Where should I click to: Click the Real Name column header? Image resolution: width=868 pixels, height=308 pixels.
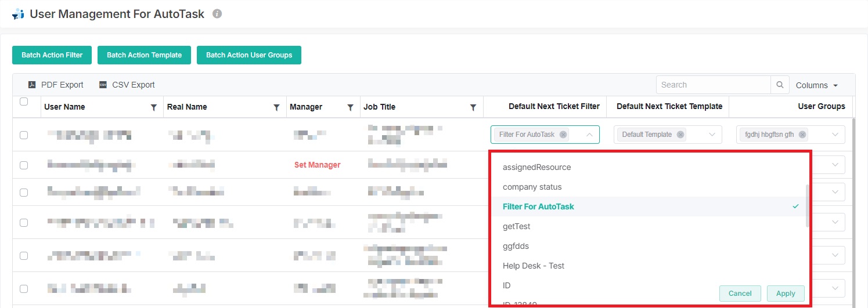coord(187,107)
